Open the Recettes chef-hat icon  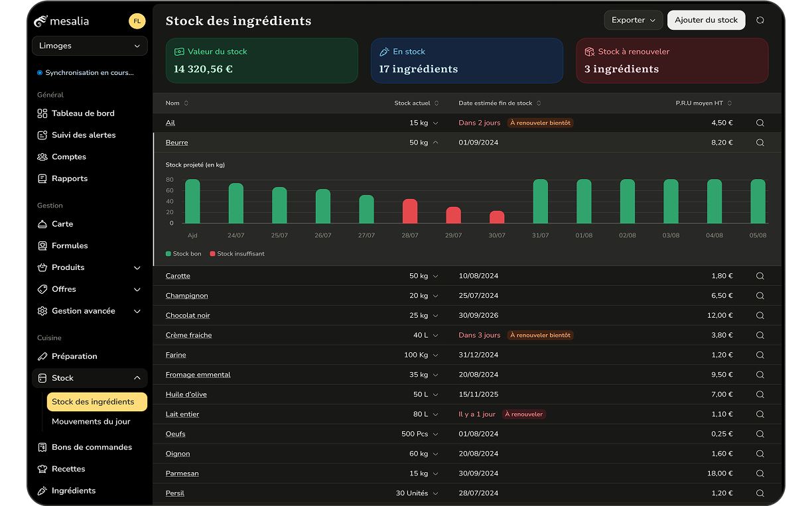pyautogui.click(x=41, y=469)
